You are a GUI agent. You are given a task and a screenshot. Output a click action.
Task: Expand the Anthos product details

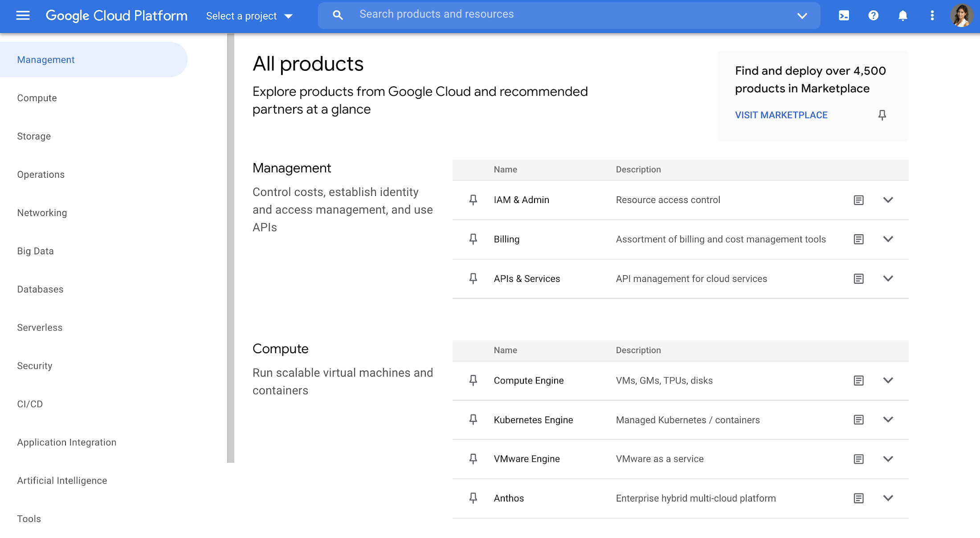888,497
